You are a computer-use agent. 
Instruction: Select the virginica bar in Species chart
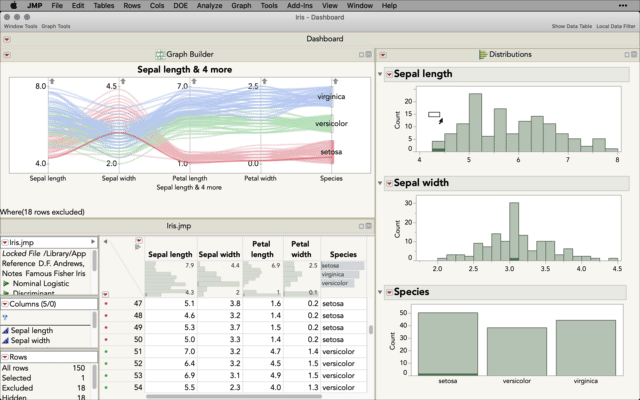[x=586, y=348]
